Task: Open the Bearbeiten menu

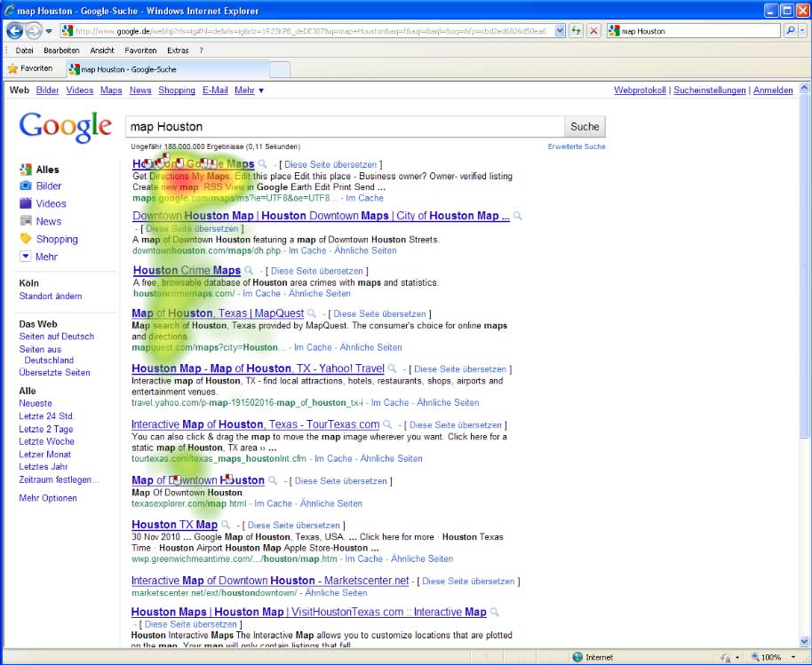Action: 61,51
